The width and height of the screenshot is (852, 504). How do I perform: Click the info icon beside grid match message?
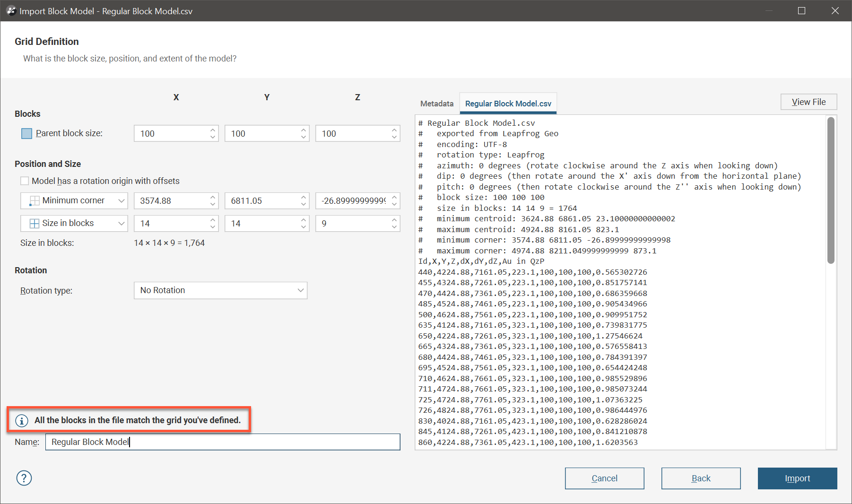coord(22,420)
